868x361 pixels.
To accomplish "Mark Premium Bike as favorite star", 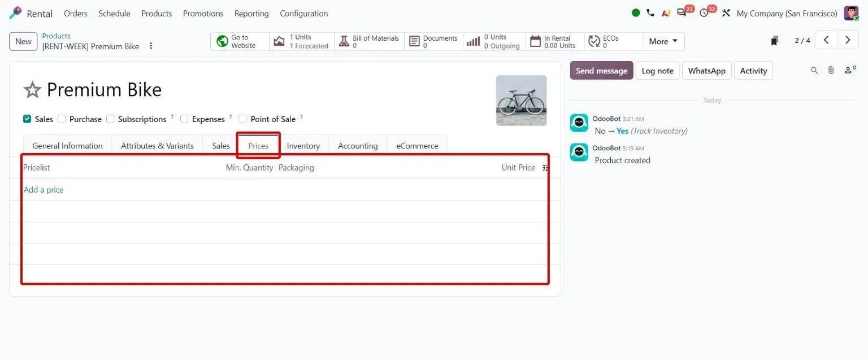I will pyautogui.click(x=32, y=90).
